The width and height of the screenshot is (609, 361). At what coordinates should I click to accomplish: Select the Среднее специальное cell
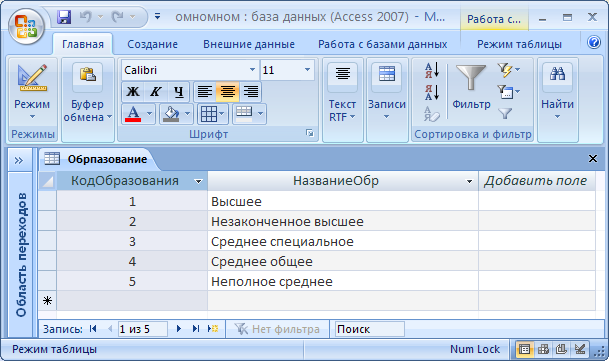point(343,241)
